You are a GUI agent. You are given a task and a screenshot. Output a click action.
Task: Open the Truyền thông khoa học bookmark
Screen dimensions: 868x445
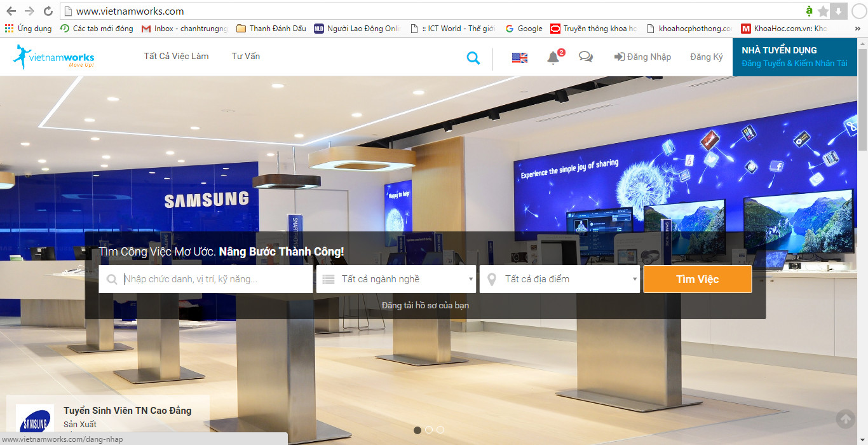(593, 29)
